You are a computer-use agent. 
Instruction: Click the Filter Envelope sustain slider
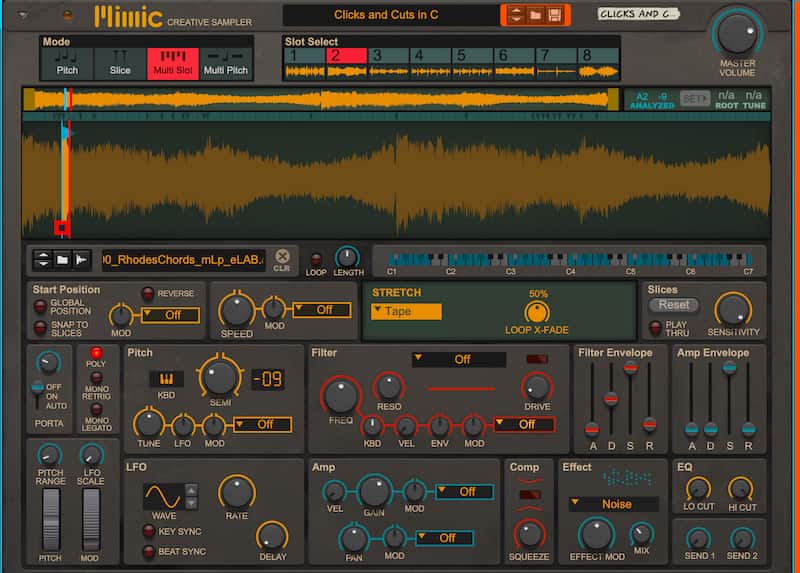[x=630, y=368]
